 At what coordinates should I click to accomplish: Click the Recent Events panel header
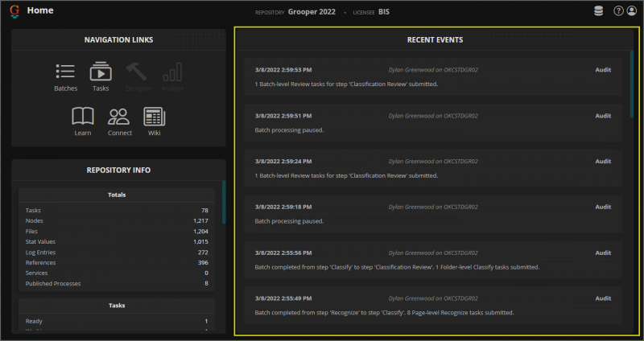(435, 39)
